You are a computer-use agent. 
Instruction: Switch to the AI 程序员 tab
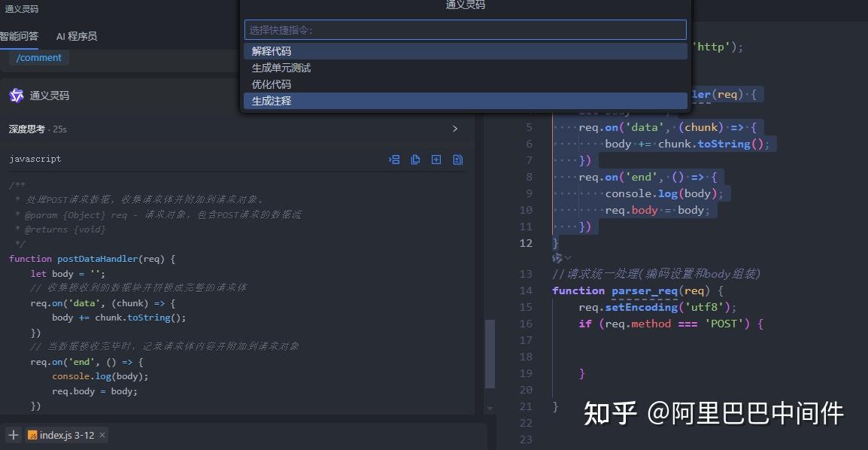click(x=77, y=36)
